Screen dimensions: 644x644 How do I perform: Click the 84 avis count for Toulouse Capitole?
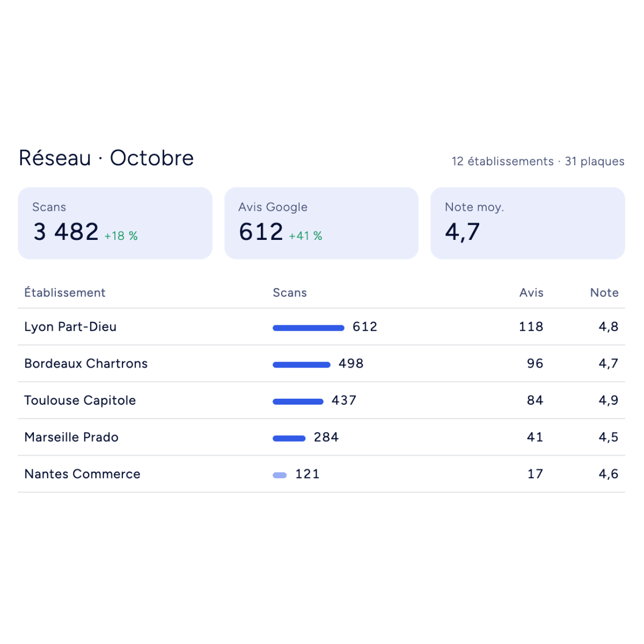click(x=535, y=400)
